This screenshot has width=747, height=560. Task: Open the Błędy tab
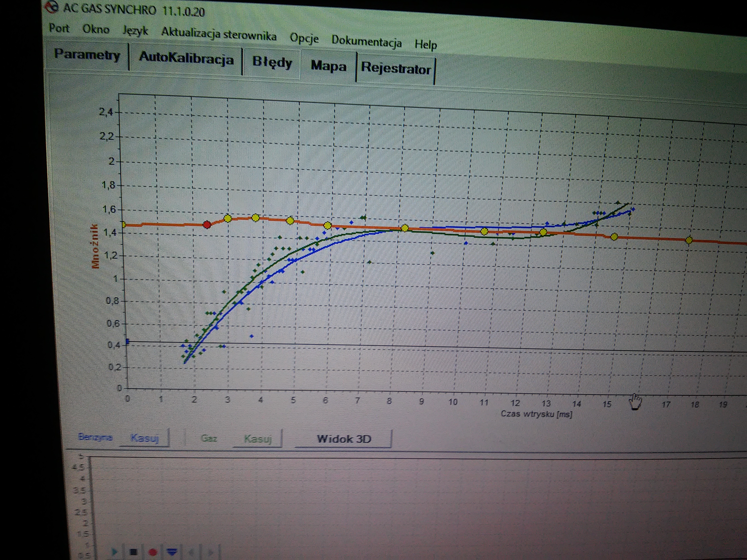pos(272,62)
